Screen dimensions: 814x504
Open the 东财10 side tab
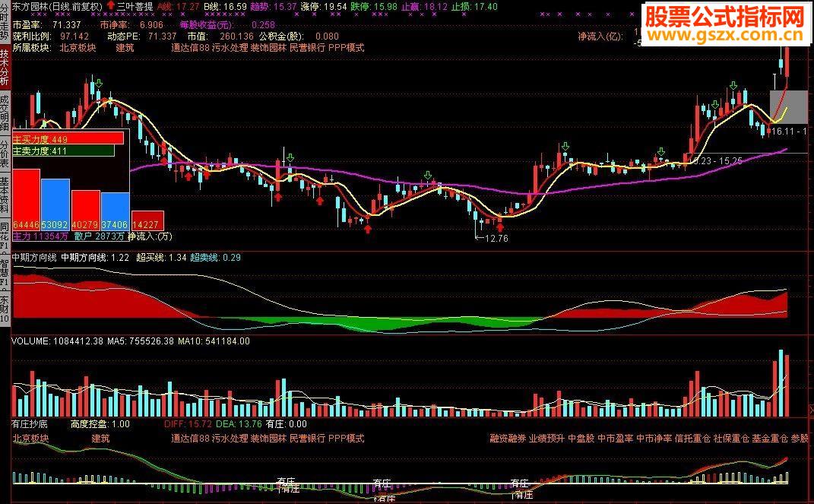4,309
